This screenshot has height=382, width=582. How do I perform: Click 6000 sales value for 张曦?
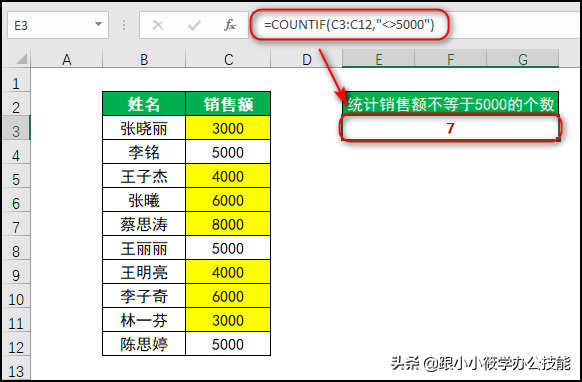[228, 200]
